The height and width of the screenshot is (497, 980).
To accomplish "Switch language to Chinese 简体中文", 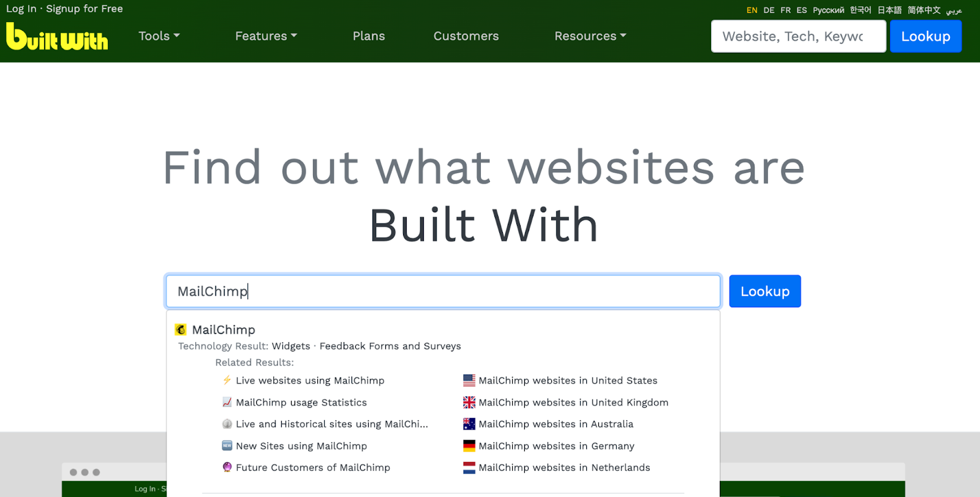I will point(924,10).
